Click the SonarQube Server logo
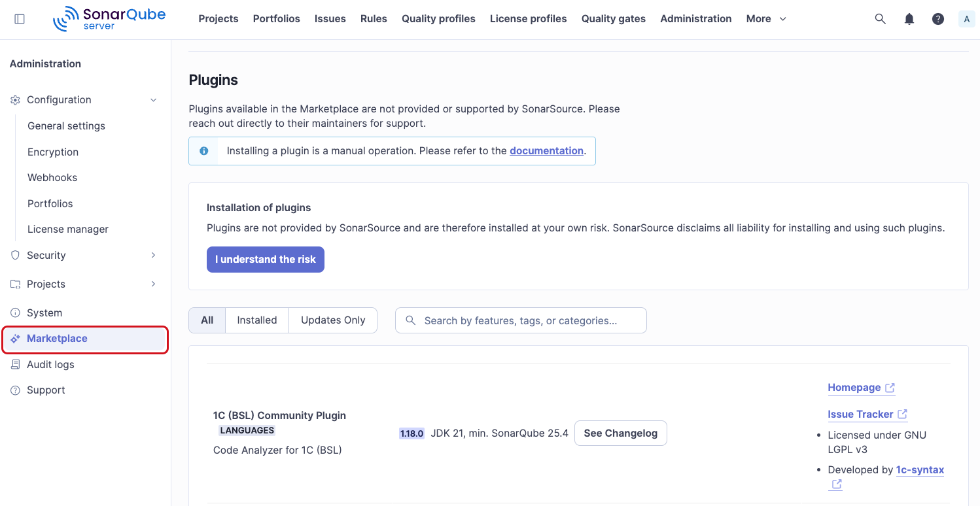Viewport: 980px width, 506px height. [109, 18]
